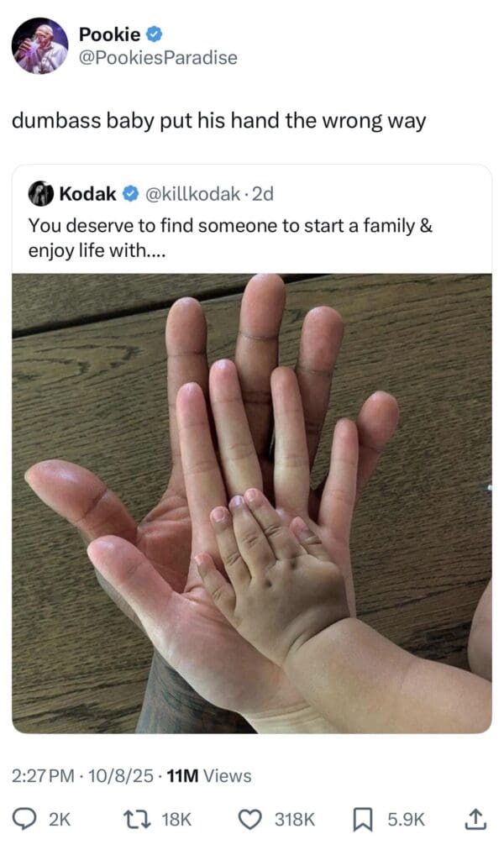Click the 18K retweet count
This screenshot has width=504, height=850.
coord(176,819)
